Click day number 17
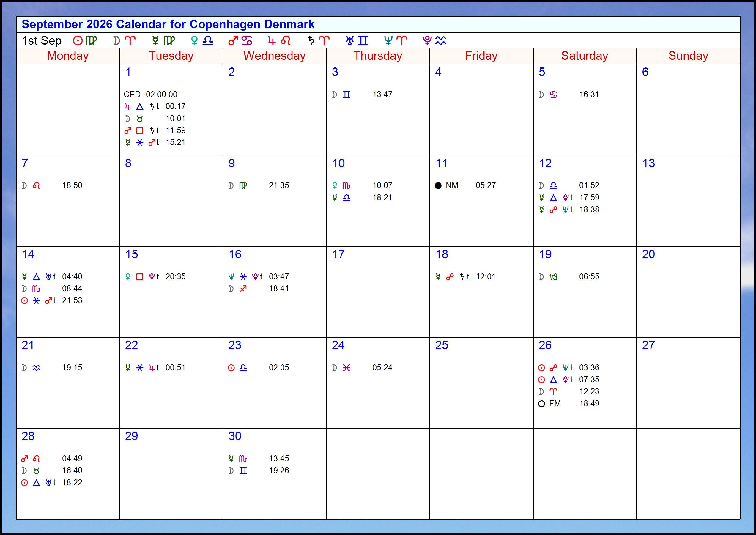 click(x=338, y=254)
